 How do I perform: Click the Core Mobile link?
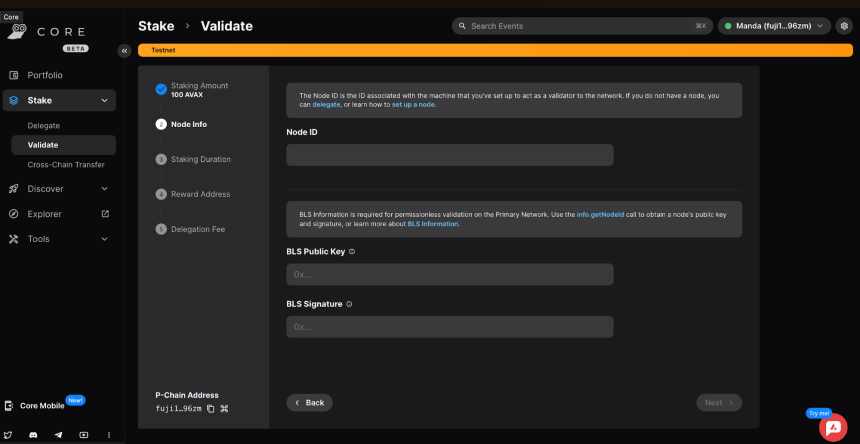click(42, 406)
